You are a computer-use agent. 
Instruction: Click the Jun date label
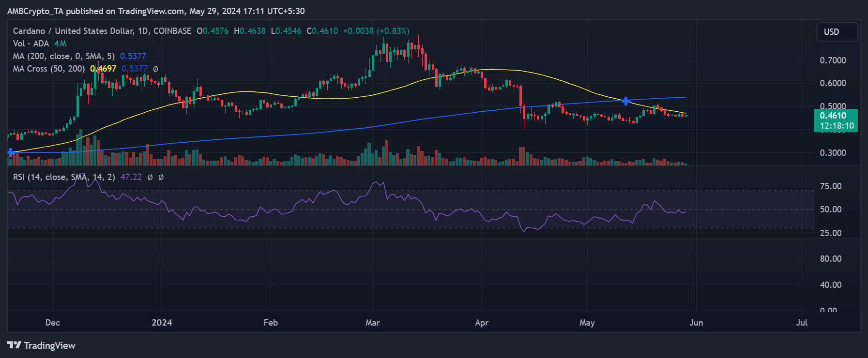click(696, 323)
